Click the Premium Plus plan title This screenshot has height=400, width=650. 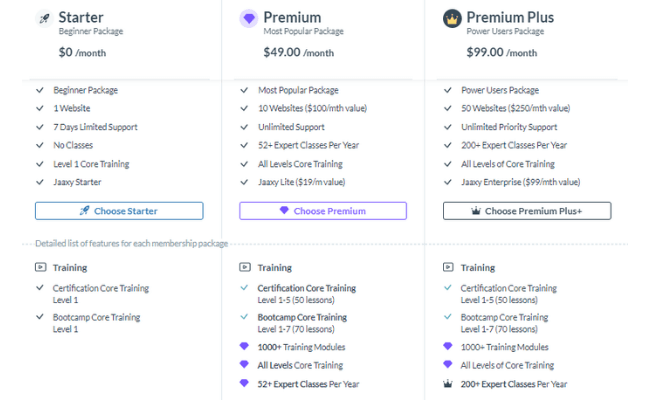point(510,17)
